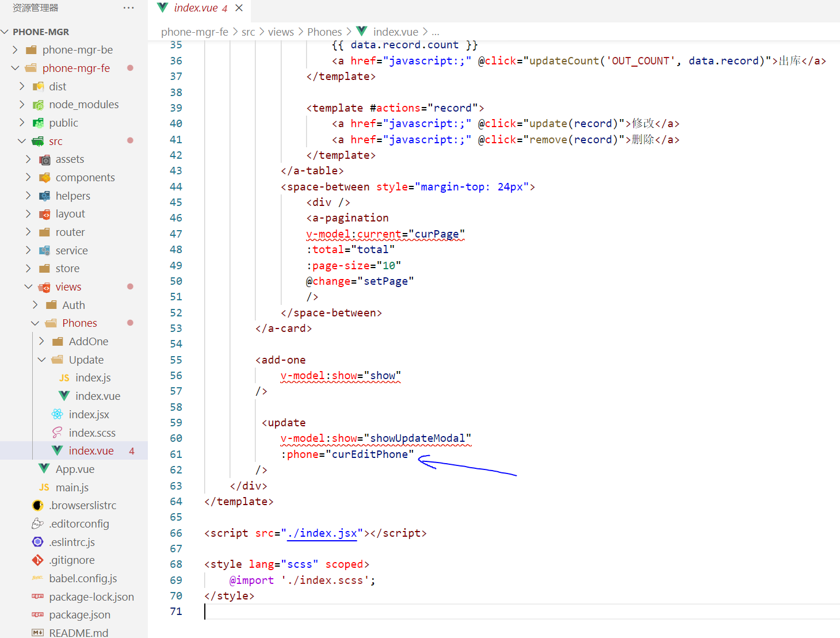
Task: Click the Babel icon beside babel.config.js
Action: coord(38,578)
